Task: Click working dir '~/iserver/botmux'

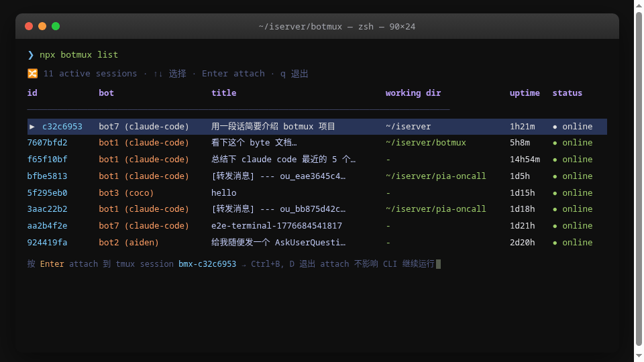Action: [x=426, y=142]
